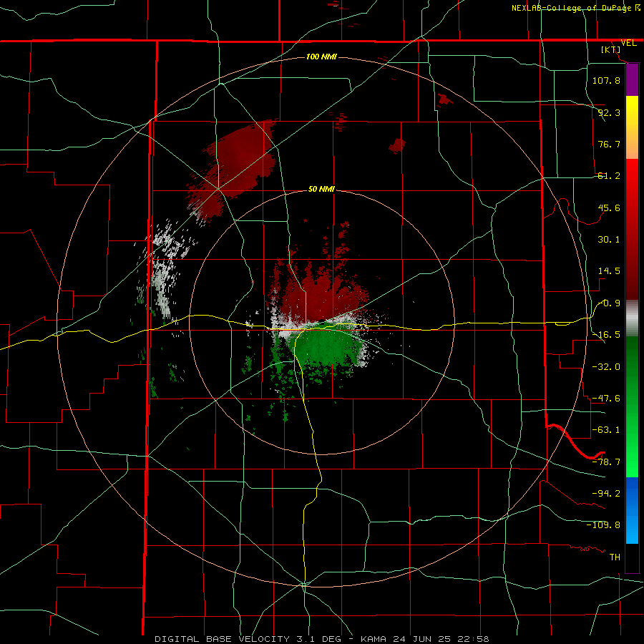This screenshot has width=644, height=644.
Task: Click the [KT] units label
Action: tap(611, 49)
